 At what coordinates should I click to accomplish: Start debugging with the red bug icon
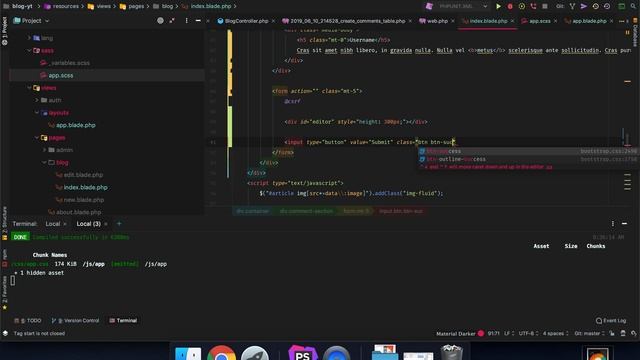point(510,7)
